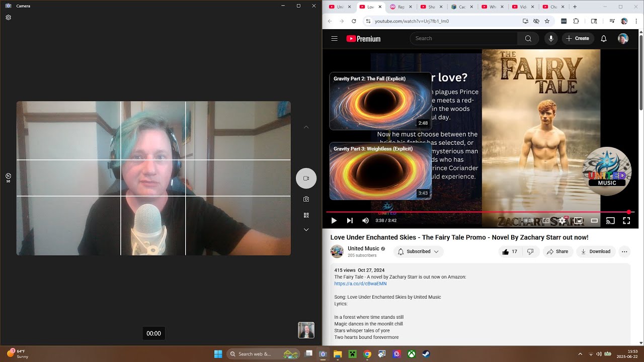
Task: Start recording with the video button
Action: 306,178
